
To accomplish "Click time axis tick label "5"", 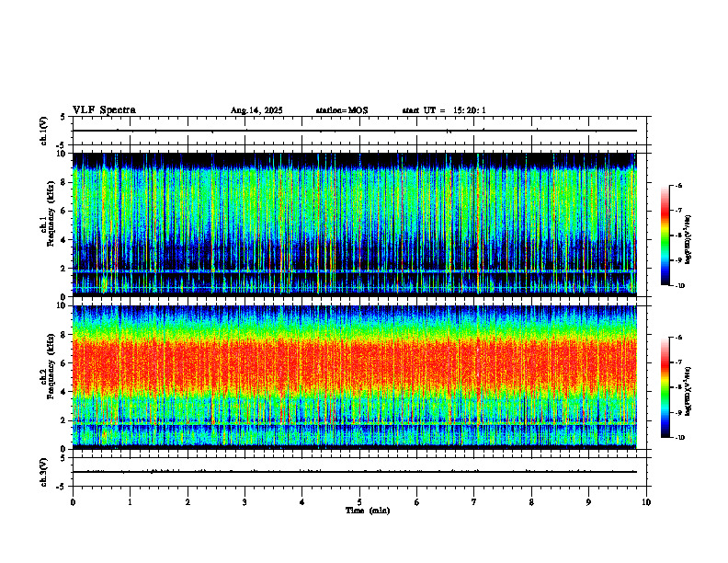I will point(359,502).
